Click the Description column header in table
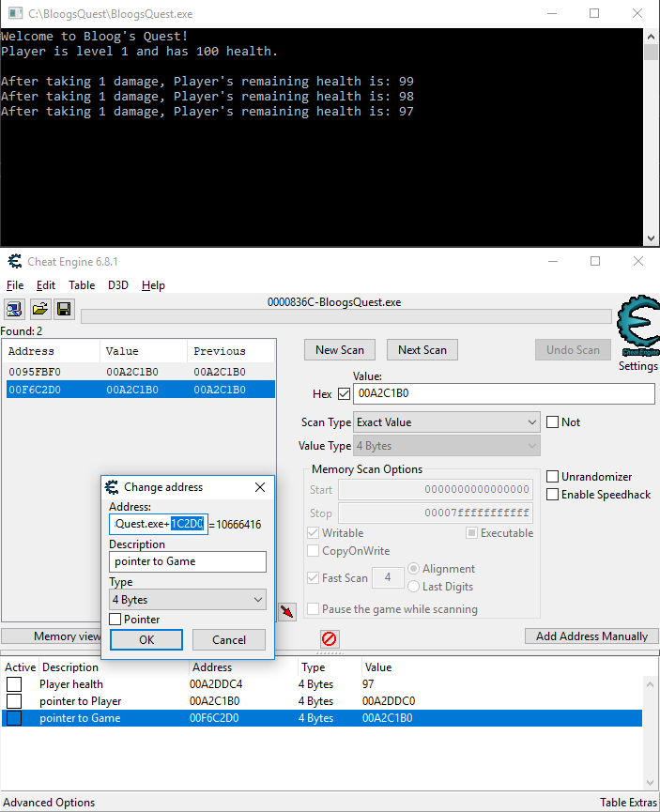Viewport: 660px width, 812px height. tap(69, 667)
